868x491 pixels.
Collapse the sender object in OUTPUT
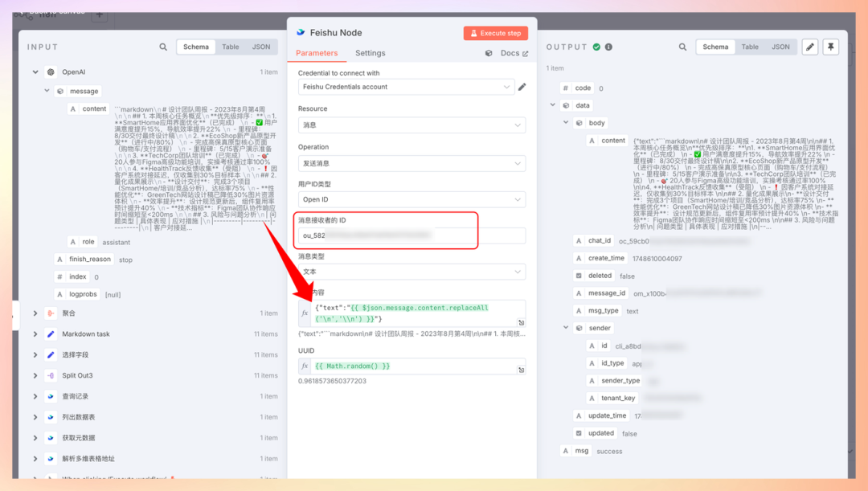566,328
